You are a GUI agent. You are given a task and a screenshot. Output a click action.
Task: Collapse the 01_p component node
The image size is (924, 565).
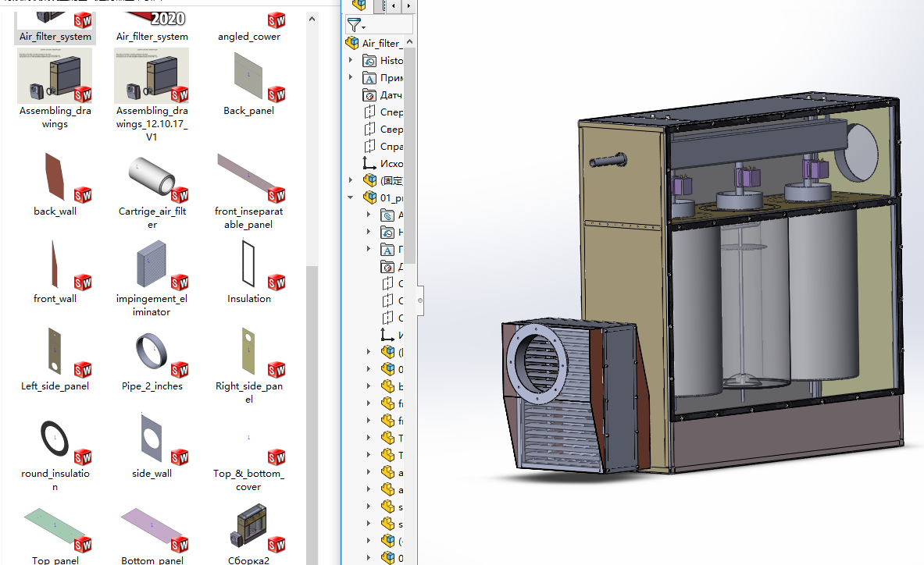pyautogui.click(x=351, y=197)
